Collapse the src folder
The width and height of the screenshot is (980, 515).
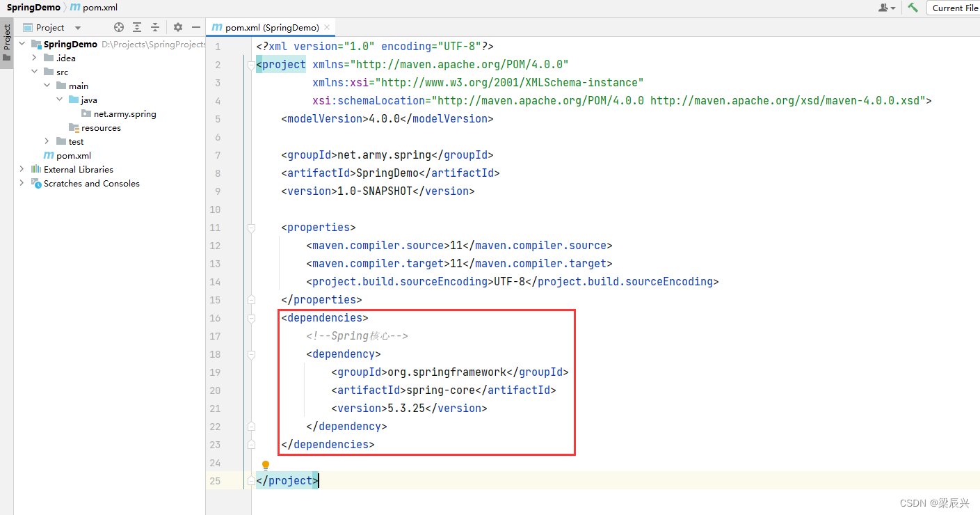(34, 72)
